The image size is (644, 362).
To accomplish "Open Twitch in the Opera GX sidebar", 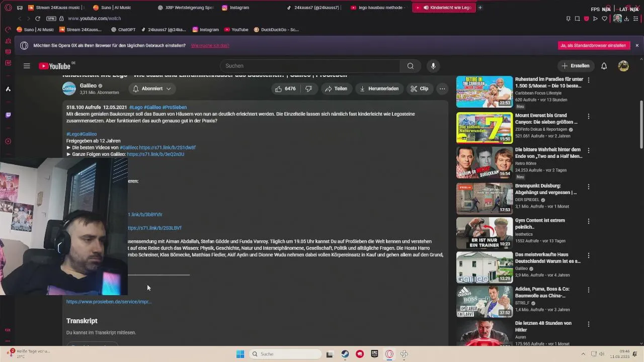I will 8,115.
